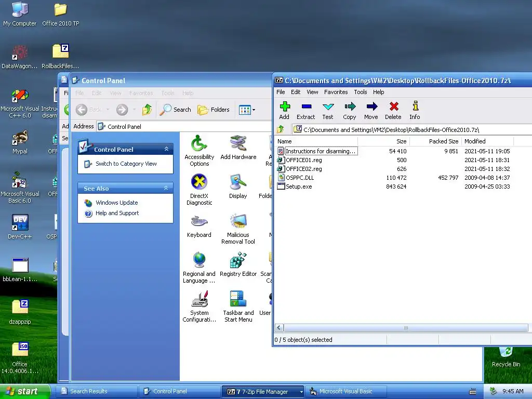Toggle the Folders pane in Control Panel

(x=214, y=110)
